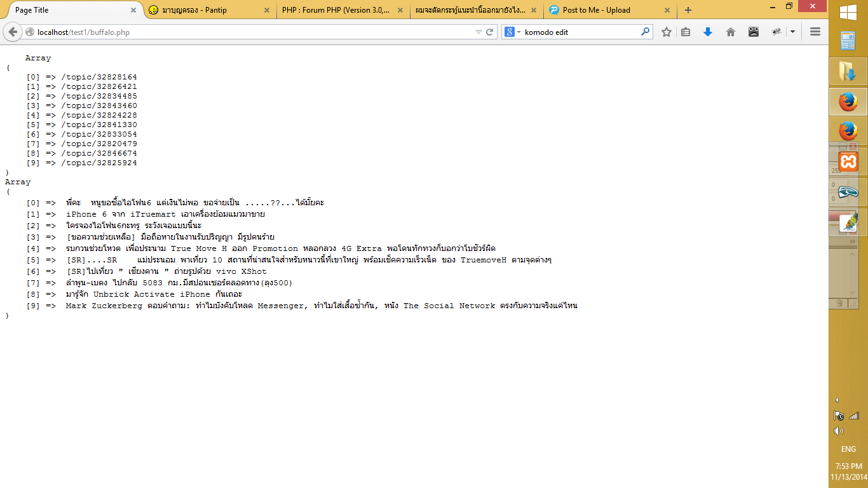
Task: Open the Windows Start button
Action: (x=848, y=13)
